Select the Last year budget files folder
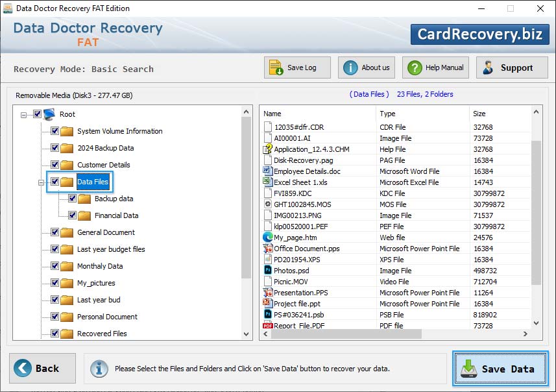Screen dimensions: 556x392 tap(111, 249)
